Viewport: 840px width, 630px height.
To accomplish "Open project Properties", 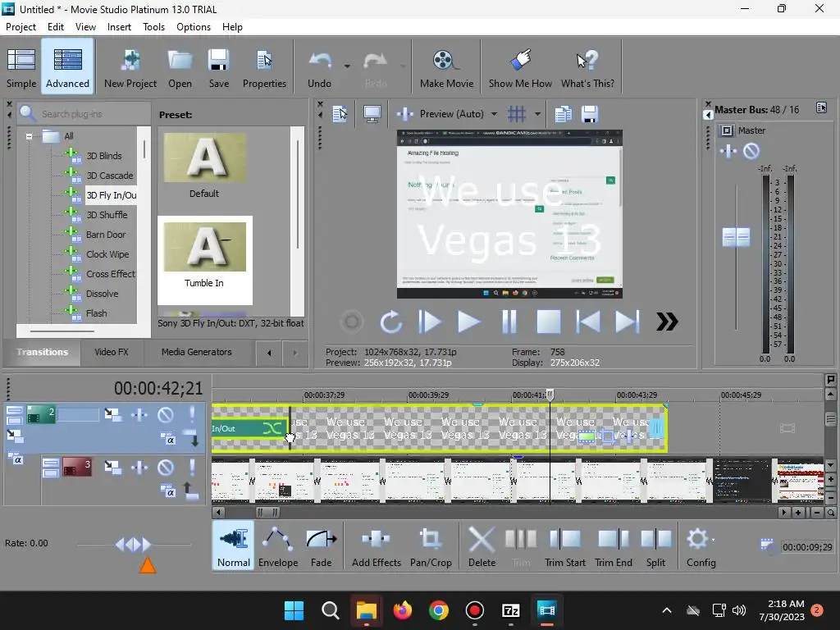I will (x=264, y=67).
